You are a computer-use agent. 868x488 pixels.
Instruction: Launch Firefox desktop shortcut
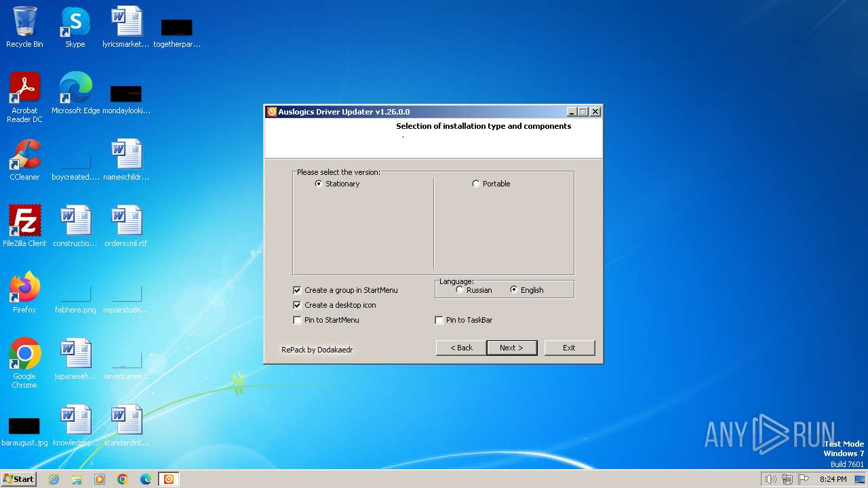tap(24, 293)
